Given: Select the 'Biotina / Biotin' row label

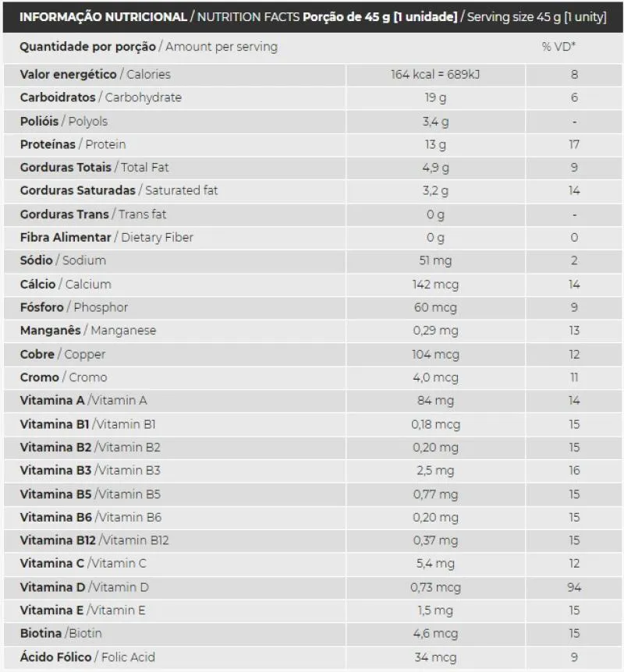Looking at the screenshot, I should tap(61, 633).
